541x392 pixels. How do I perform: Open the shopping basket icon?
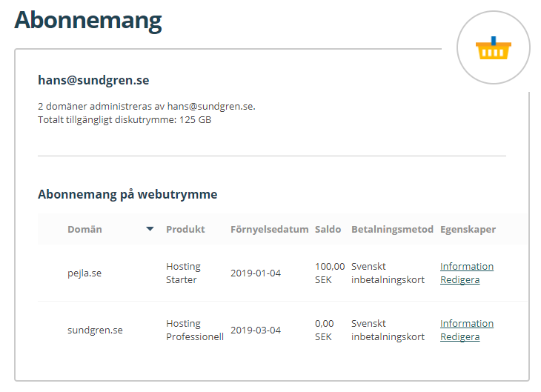(x=494, y=47)
